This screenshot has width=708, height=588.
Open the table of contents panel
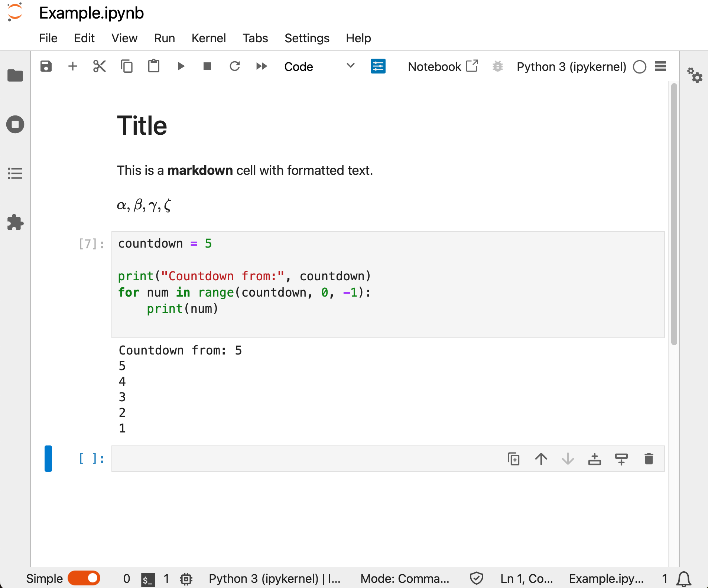point(15,173)
